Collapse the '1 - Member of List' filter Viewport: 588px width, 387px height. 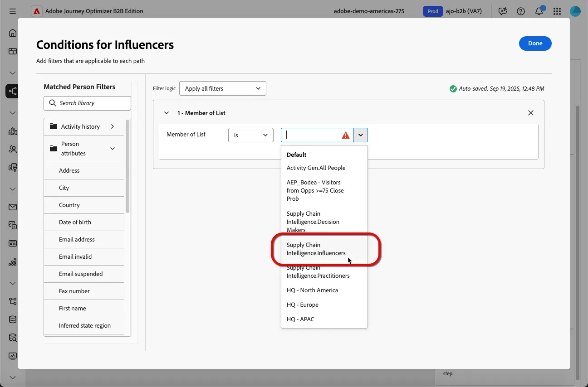click(x=167, y=113)
